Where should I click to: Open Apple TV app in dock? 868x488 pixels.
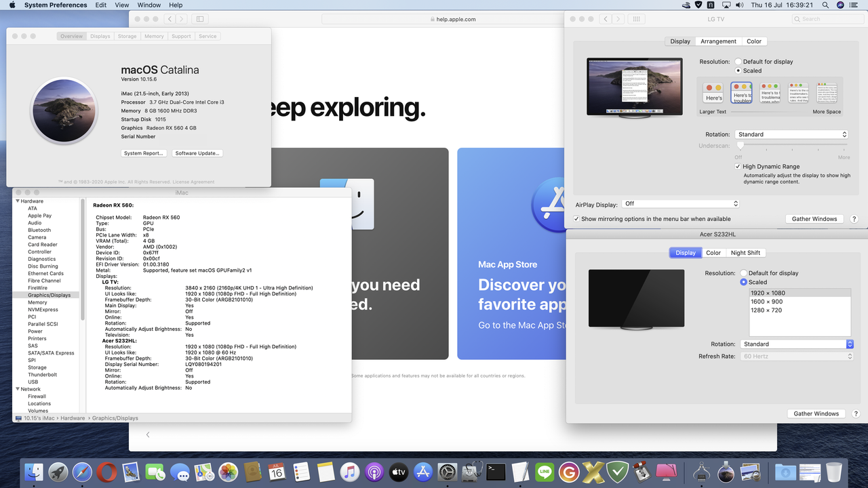click(x=398, y=472)
